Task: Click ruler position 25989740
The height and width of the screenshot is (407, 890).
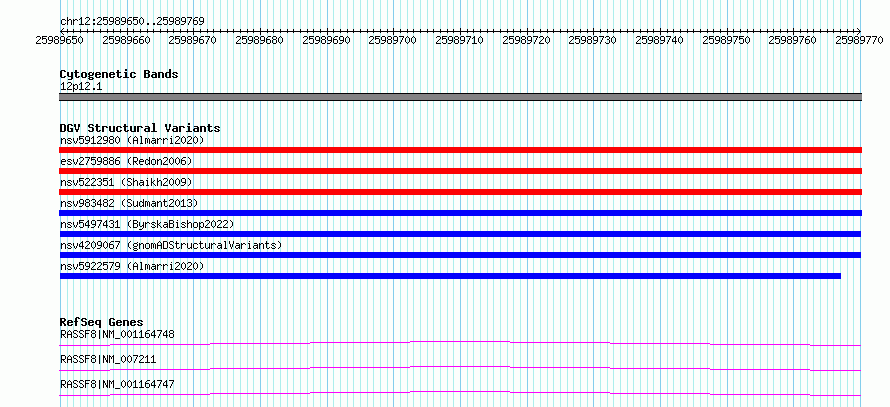Action: click(x=660, y=40)
